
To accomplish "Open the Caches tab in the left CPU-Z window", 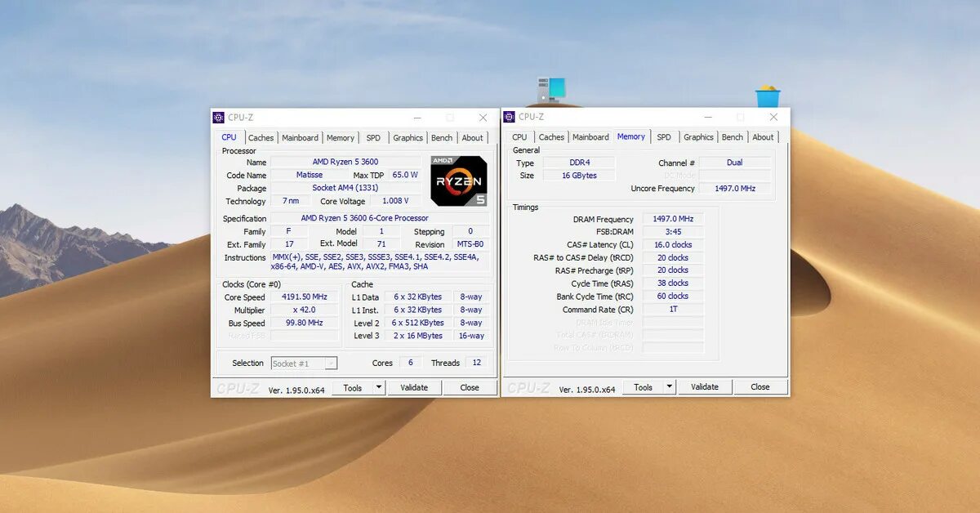I will tap(261, 138).
